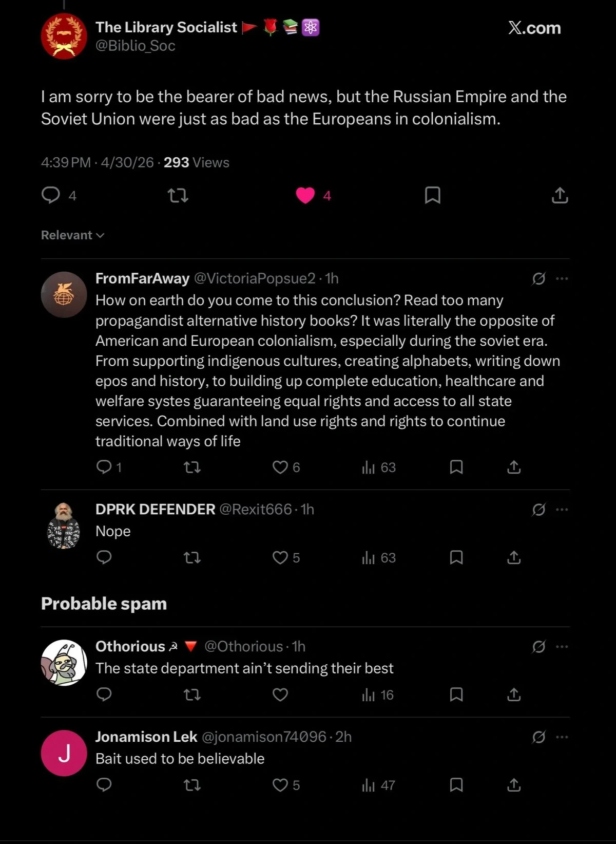
Task: Expand the Relevant sort dropdown
Action: click(72, 235)
